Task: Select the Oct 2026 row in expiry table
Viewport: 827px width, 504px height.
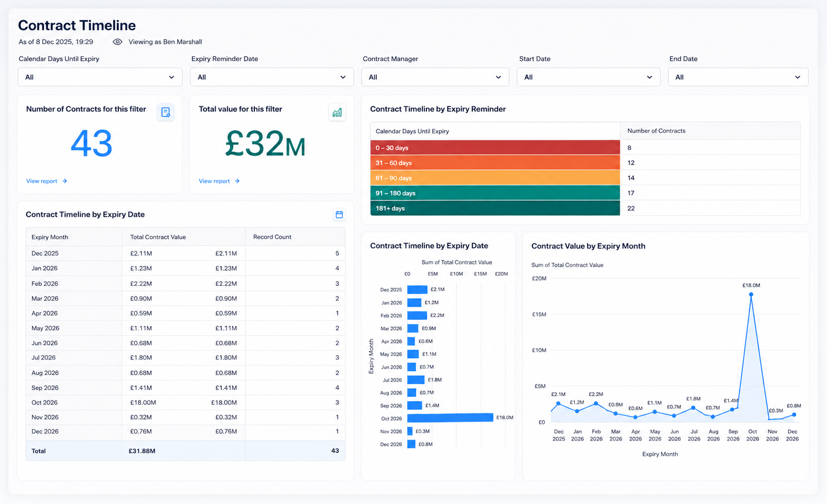Action: (x=185, y=403)
